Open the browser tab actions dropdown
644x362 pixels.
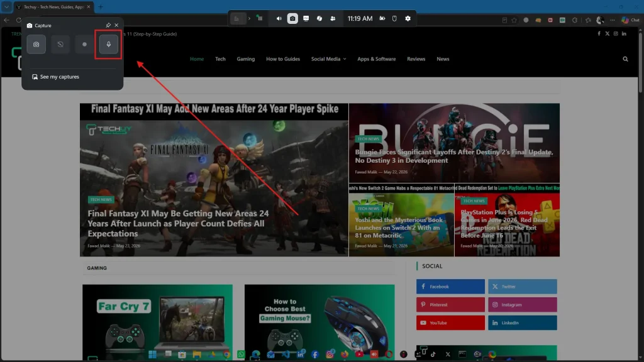click(x=6, y=6)
